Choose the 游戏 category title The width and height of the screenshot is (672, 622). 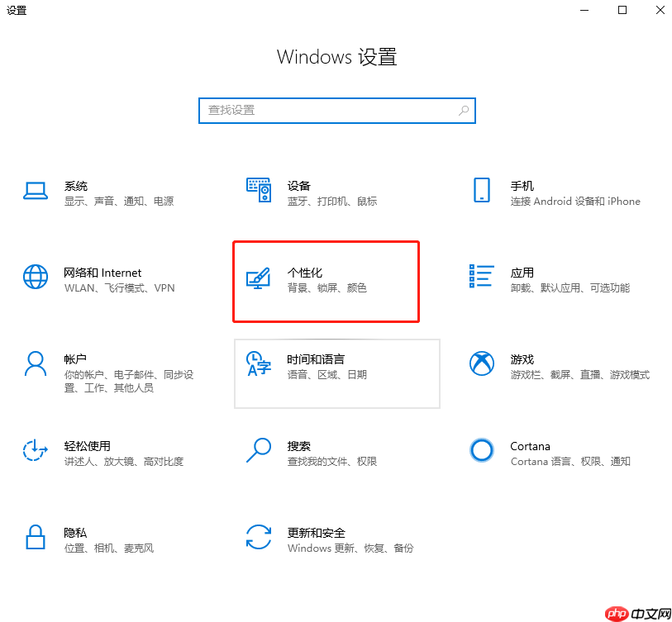click(x=522, y=359)
